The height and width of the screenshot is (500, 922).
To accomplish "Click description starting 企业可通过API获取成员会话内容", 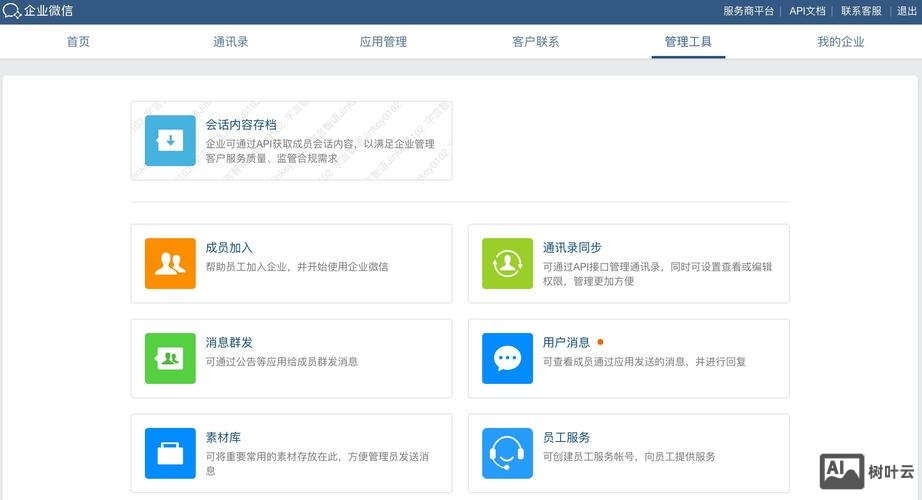I will [x=320, y=151].
